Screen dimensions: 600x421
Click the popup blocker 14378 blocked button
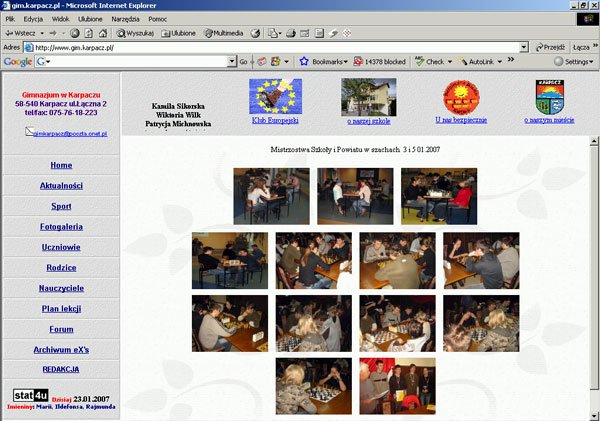pos(379,61)
